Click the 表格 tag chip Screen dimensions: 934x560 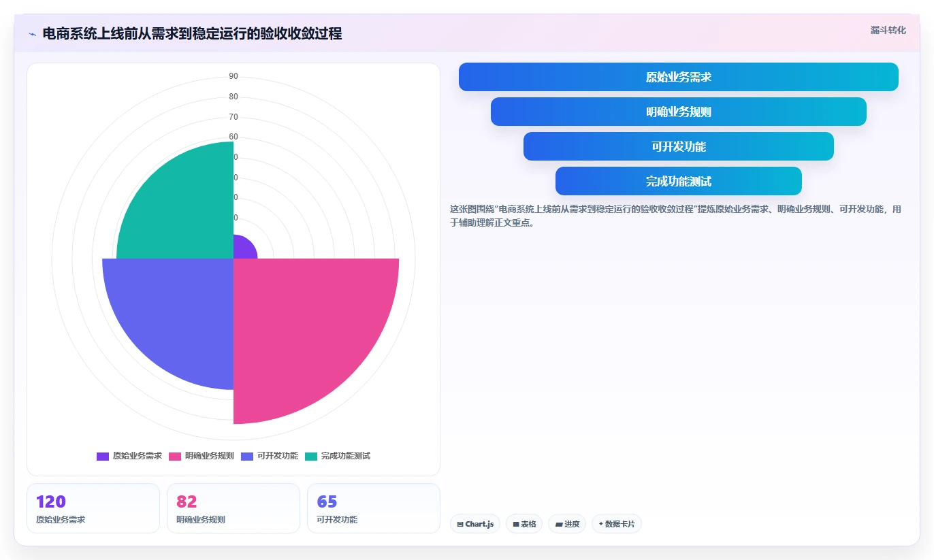coord(524,524)
